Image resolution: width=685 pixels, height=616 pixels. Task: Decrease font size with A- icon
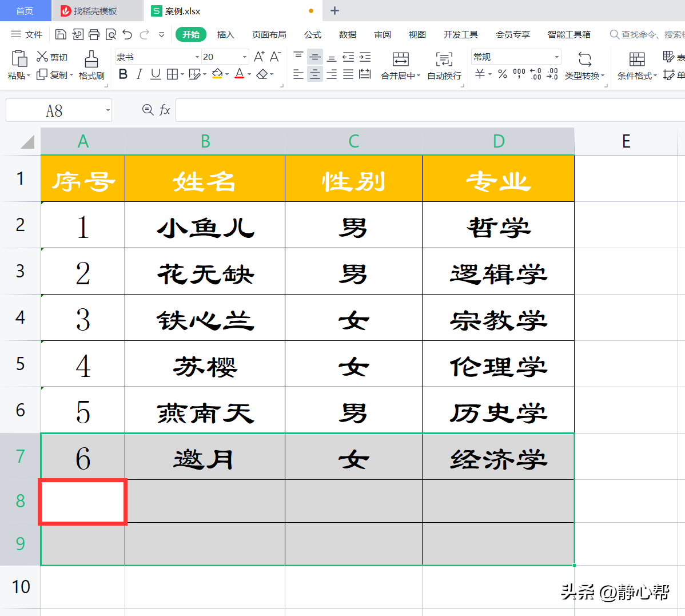pos(275,57)
